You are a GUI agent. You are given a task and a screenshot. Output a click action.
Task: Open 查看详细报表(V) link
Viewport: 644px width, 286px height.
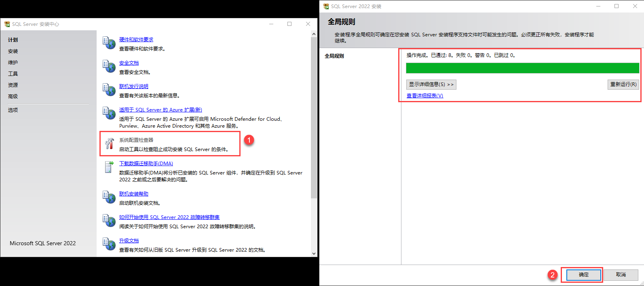coord(424,96)
